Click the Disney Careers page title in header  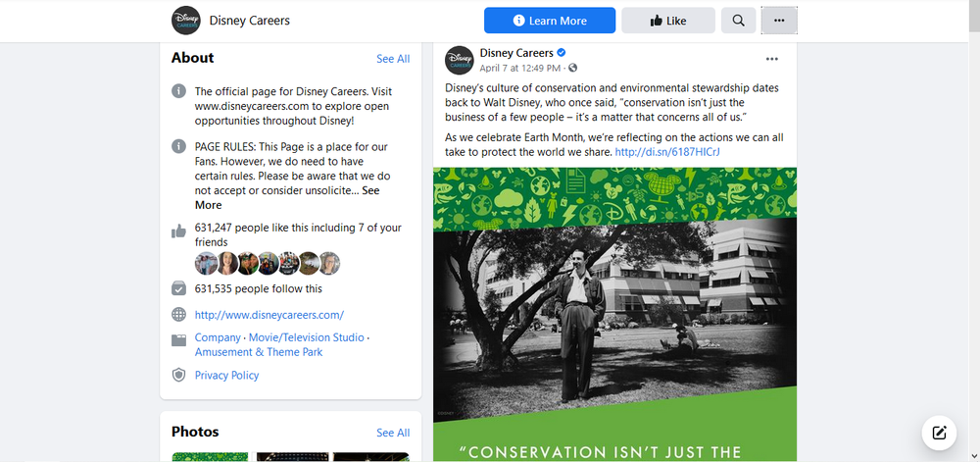(x=249, y=21)
